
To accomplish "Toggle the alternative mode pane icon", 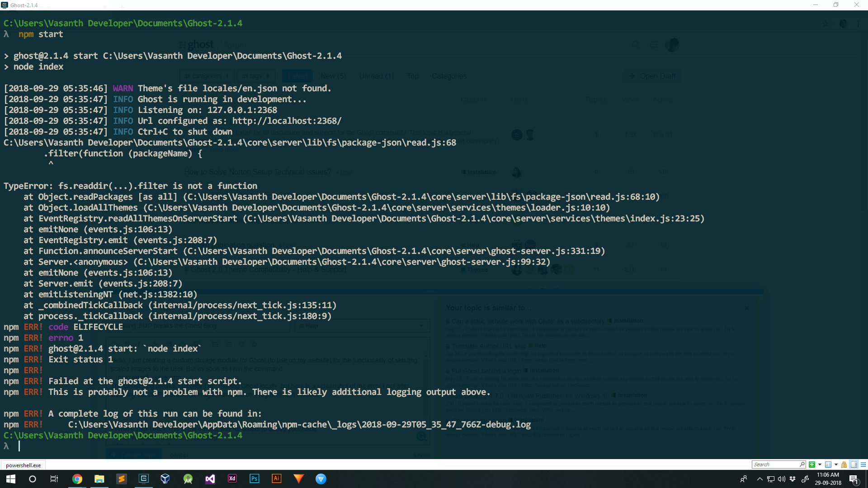I will pos(854,465).
